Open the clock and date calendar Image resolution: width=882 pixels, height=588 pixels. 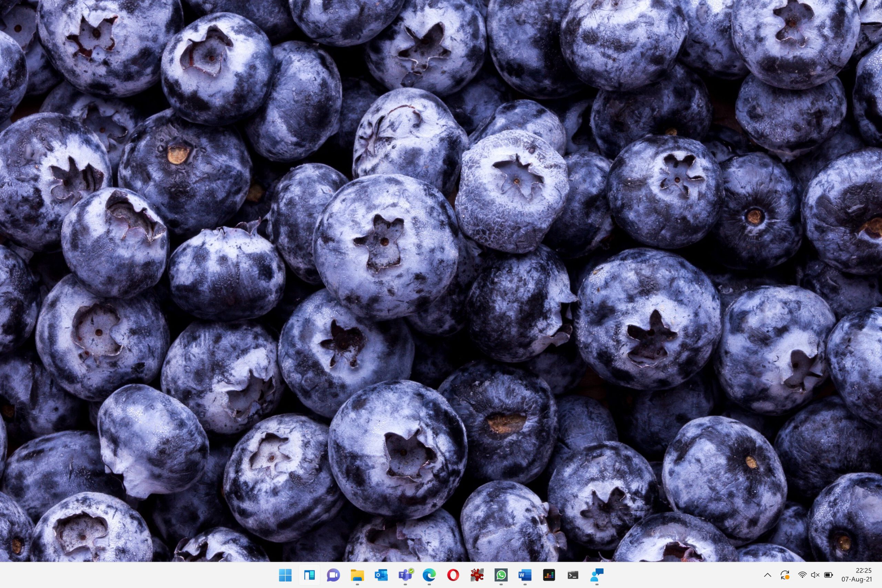857,575
